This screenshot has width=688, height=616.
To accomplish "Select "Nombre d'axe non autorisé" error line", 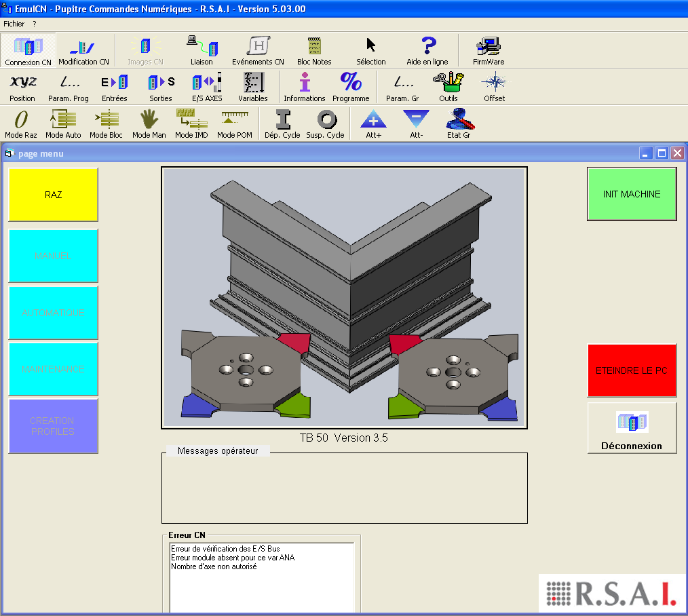I will (x=214, y=566).
